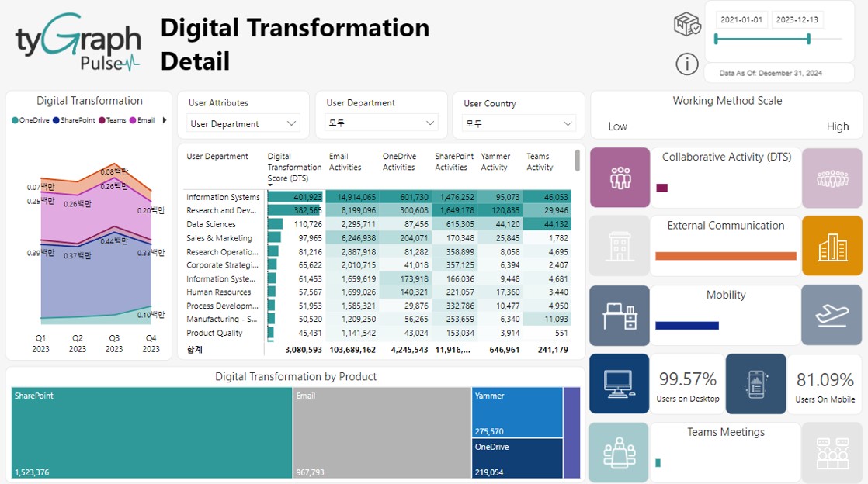Click the total value 3,080,593
Viewport: 868px width, 484px height.
pyautogui.click(x=304, y=350)
